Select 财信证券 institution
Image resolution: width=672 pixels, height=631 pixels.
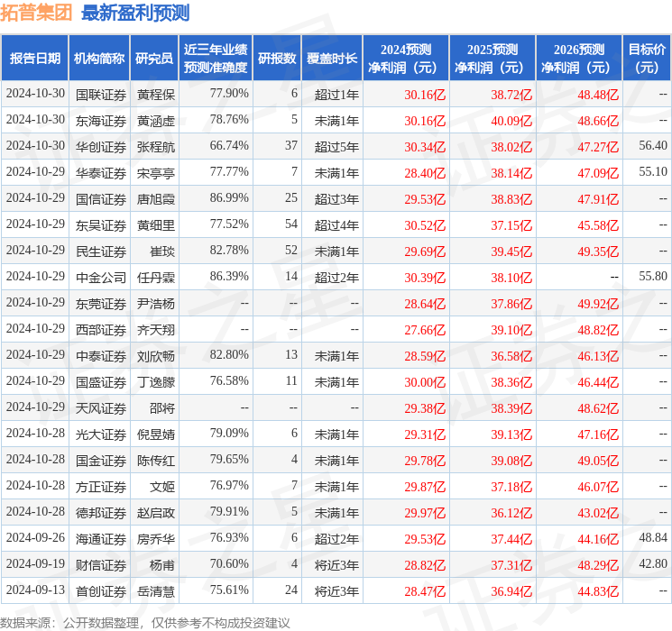click(101, 565)
